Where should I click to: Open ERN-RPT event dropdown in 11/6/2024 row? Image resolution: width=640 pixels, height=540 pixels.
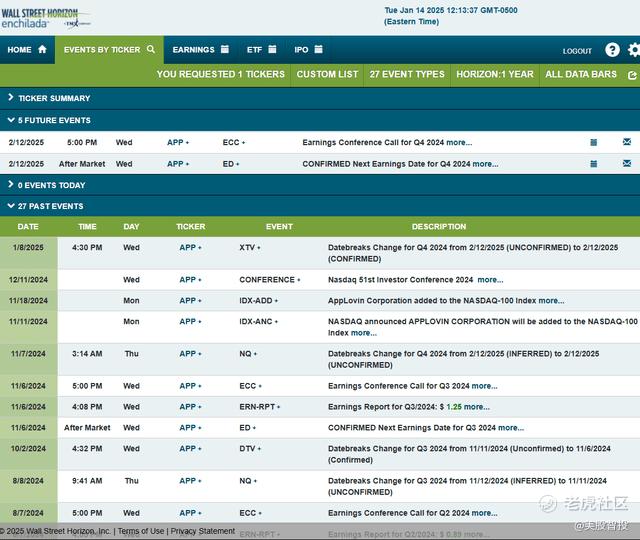(x=260, y=407)
